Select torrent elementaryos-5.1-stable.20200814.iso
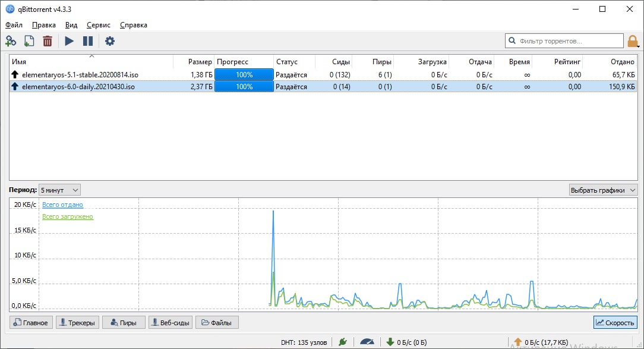Viewport: 644px width, 349px height. [80, 75]
